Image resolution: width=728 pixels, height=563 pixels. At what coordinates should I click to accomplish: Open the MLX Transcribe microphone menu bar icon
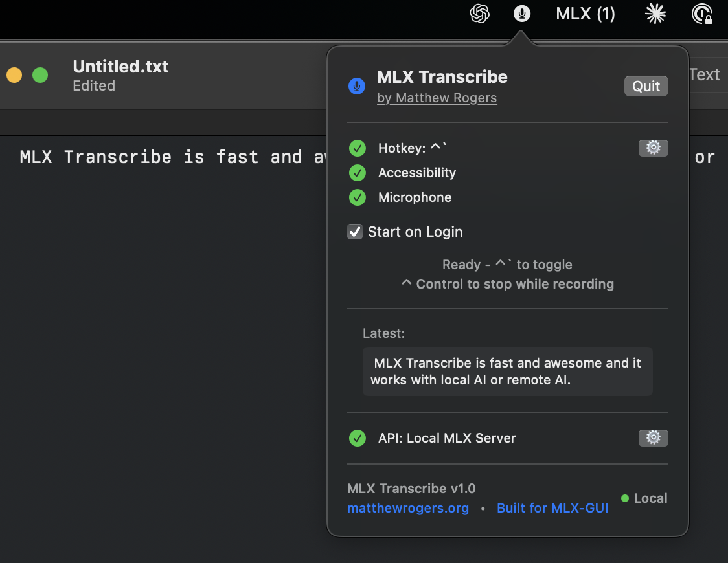pyautogui.click(x=521, y=14)
